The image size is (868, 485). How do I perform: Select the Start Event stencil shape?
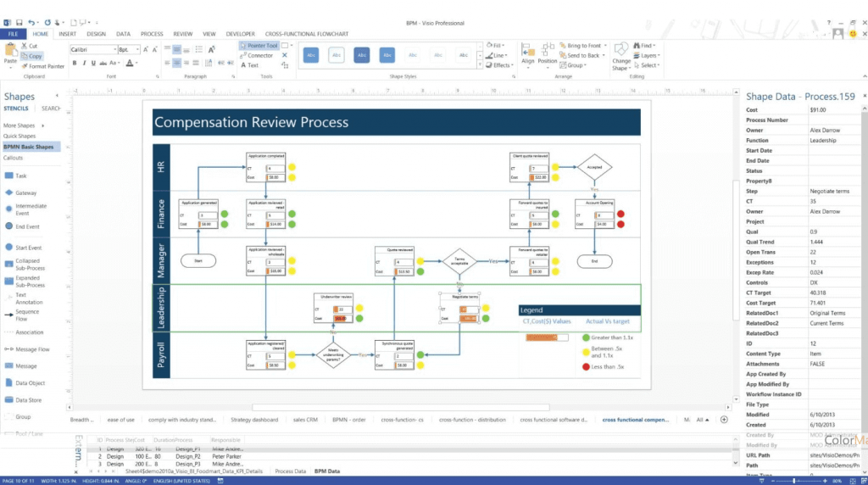point(28,248)
